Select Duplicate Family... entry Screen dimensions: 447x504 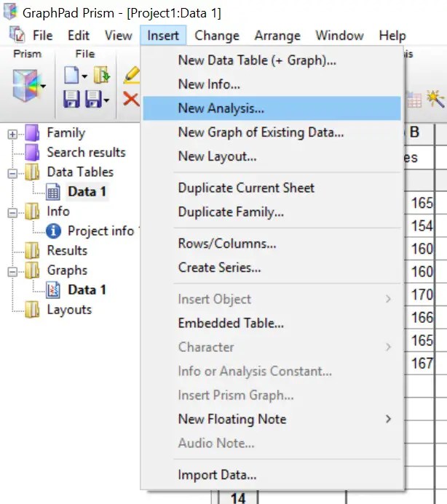tap(272, 212)
